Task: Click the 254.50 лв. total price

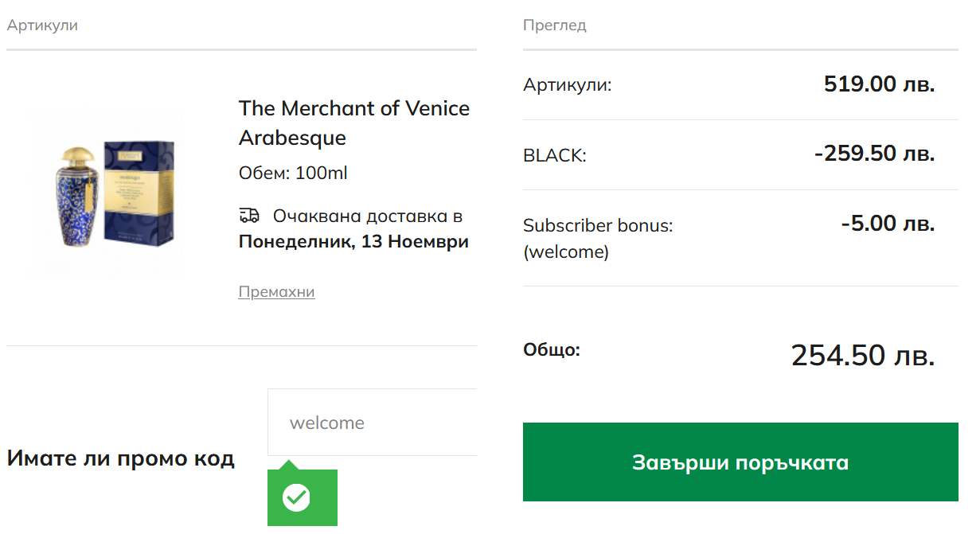Action: [862, 356]
